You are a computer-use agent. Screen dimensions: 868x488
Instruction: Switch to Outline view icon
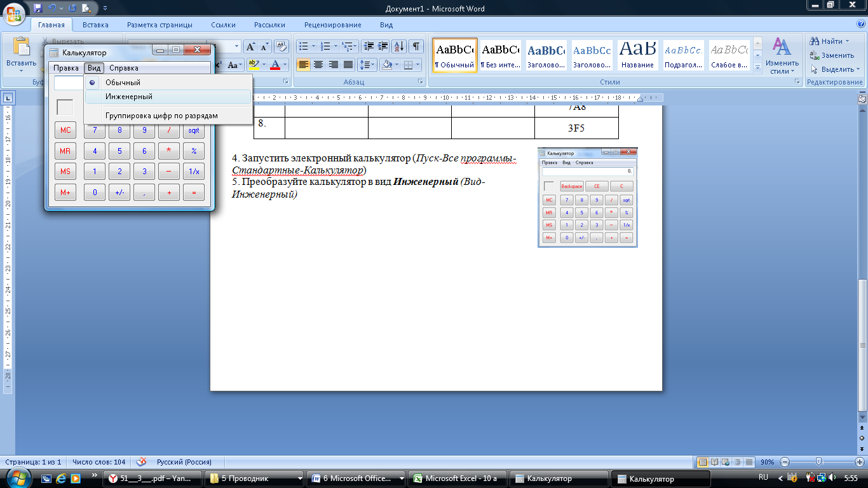pos(738,462)
